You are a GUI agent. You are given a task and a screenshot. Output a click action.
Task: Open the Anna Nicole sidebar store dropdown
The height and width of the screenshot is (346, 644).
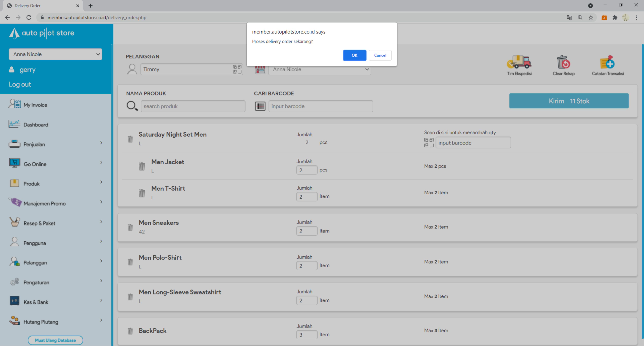point(56,54)
